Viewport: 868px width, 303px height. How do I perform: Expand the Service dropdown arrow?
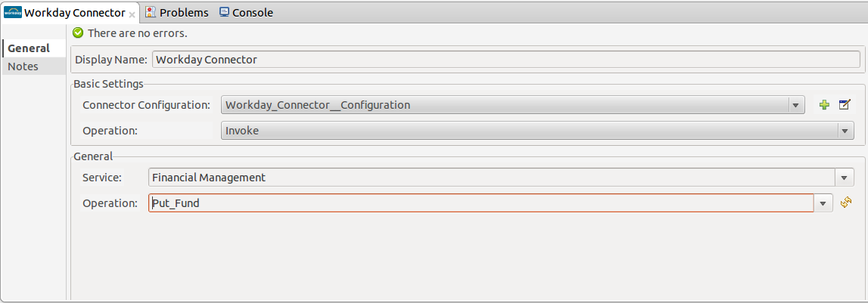[845, 178]
